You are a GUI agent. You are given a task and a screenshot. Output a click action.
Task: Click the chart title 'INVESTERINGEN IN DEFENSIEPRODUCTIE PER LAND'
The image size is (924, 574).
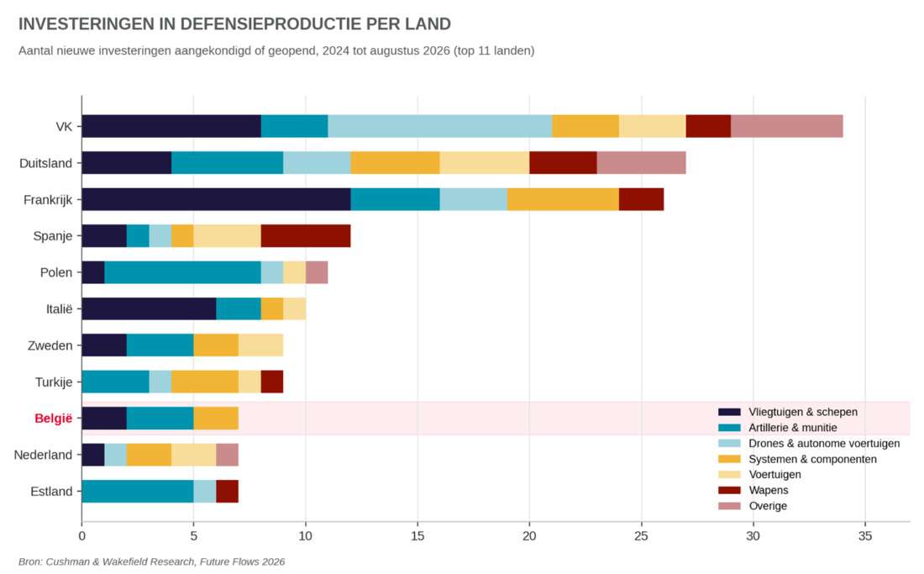(x=234, y=24)
